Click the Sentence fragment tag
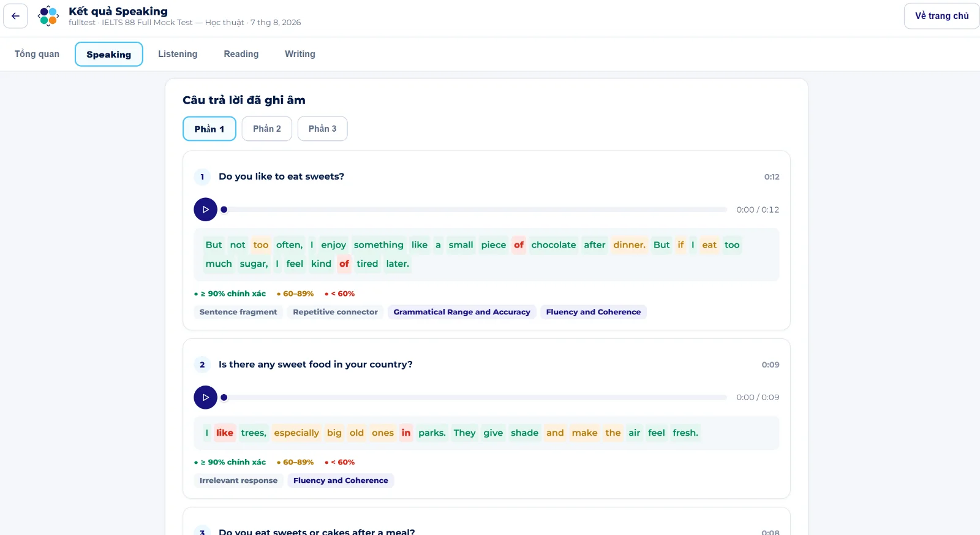 pos(238,312)
